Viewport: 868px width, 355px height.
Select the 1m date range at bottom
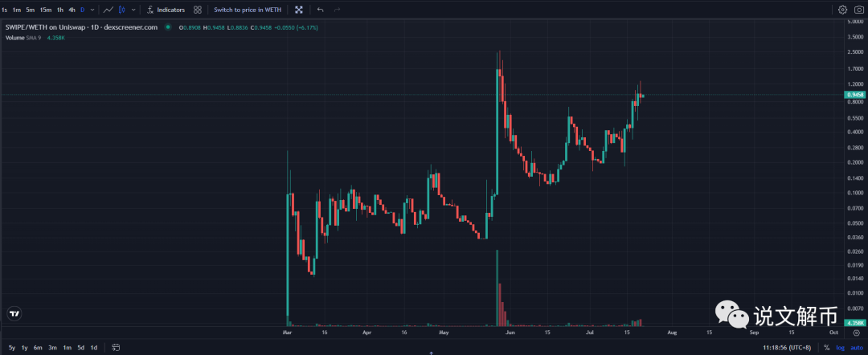click(x=67, y=348)
